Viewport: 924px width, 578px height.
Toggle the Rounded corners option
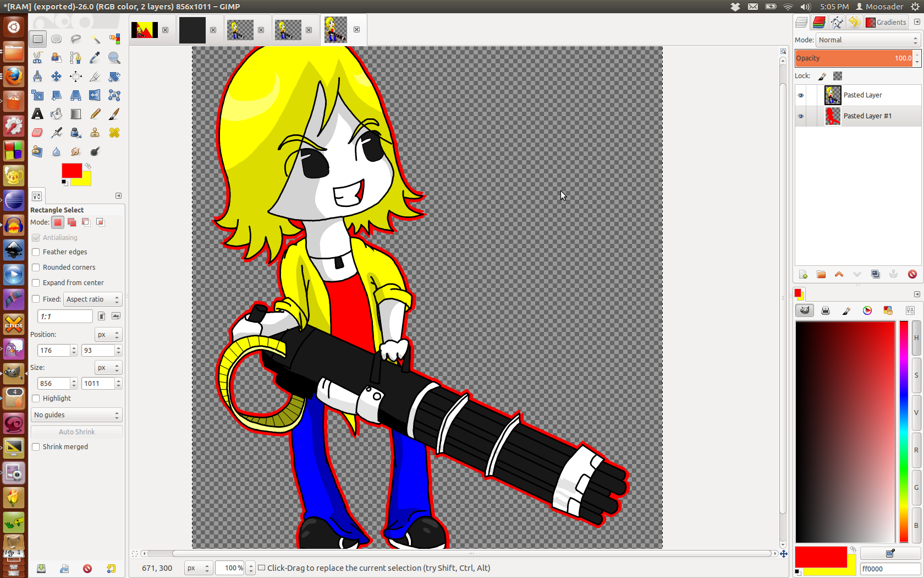pos(36,268)
